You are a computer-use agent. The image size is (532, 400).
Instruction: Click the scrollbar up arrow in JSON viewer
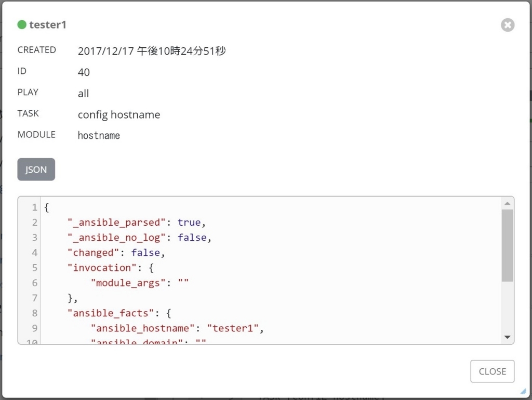tap(508, 203)
